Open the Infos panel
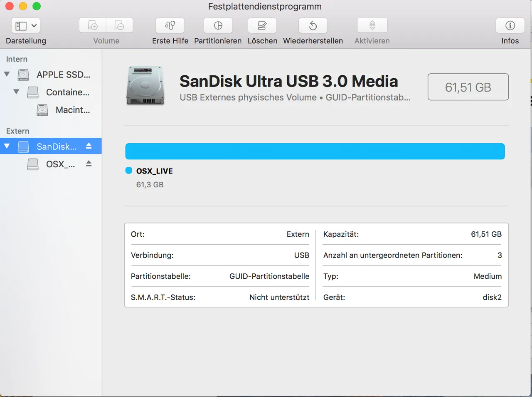Image resolution: width=532 pixels, height=397 pixels. [510, 26]
